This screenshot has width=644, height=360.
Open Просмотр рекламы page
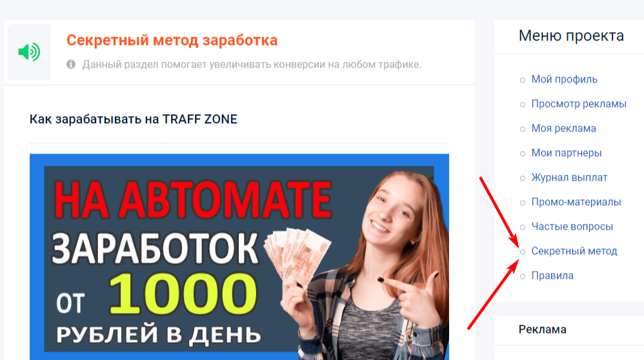579,104
